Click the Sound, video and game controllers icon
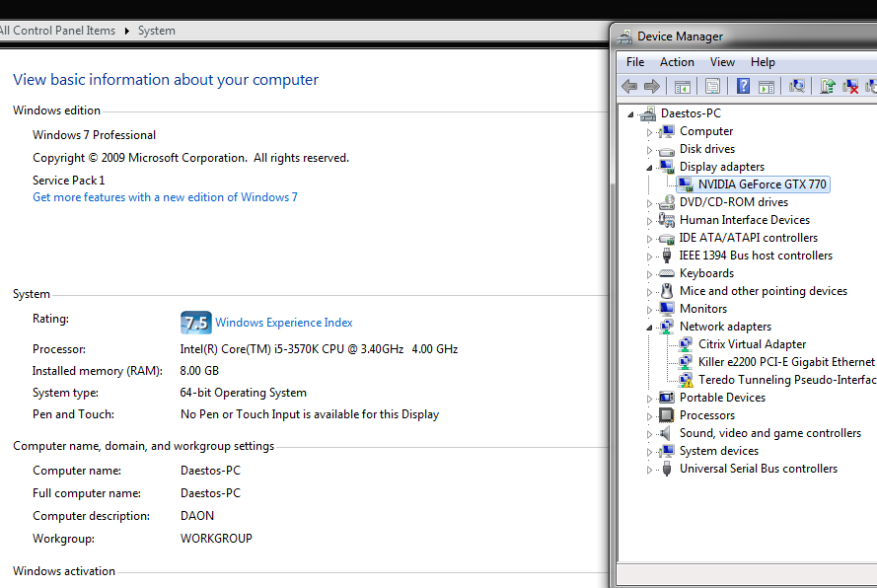The image size is (877, 588). (666, 433)
